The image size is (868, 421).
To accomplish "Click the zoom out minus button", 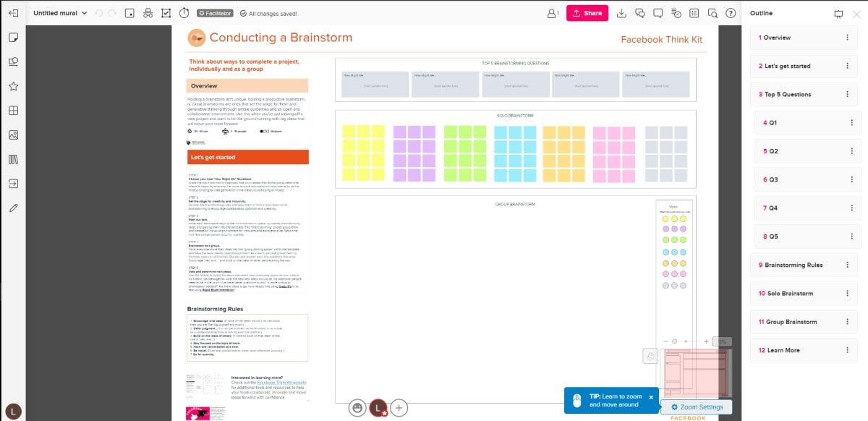I will [x=666, y=341].
